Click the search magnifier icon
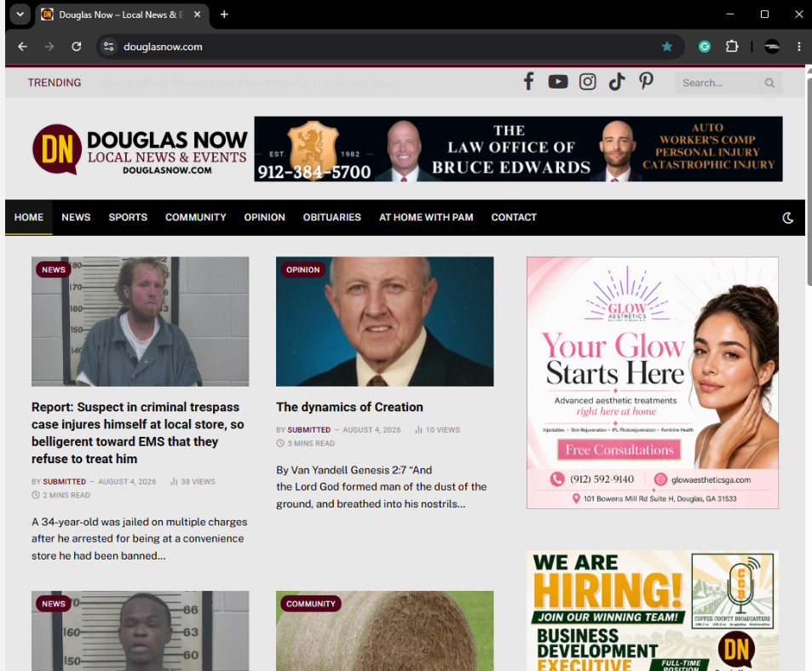Screen dimensions: 812x671 pyautogui.click(x=769, y=83)
